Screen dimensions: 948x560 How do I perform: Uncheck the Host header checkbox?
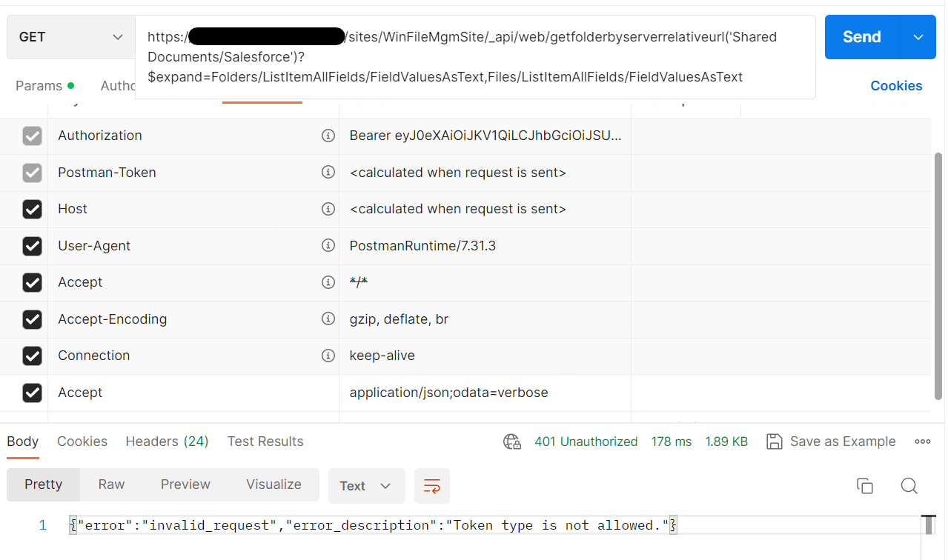[x=32, y=209]
